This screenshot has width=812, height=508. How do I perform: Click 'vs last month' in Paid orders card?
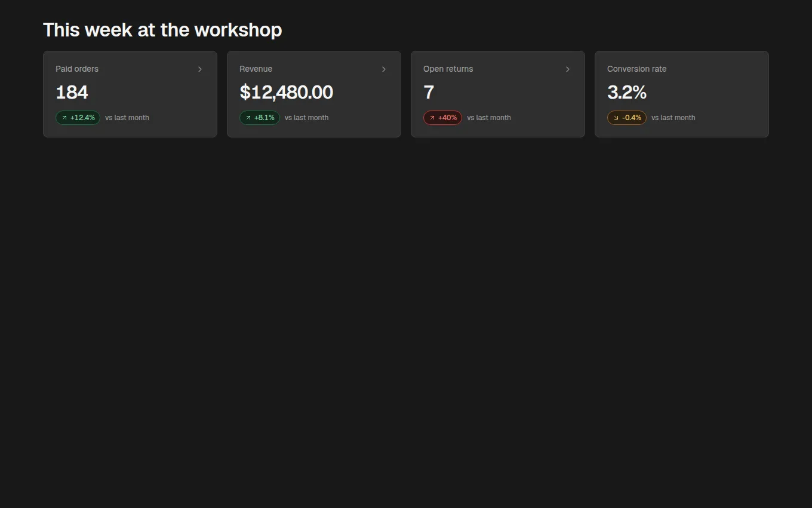[x=127, y=118]
